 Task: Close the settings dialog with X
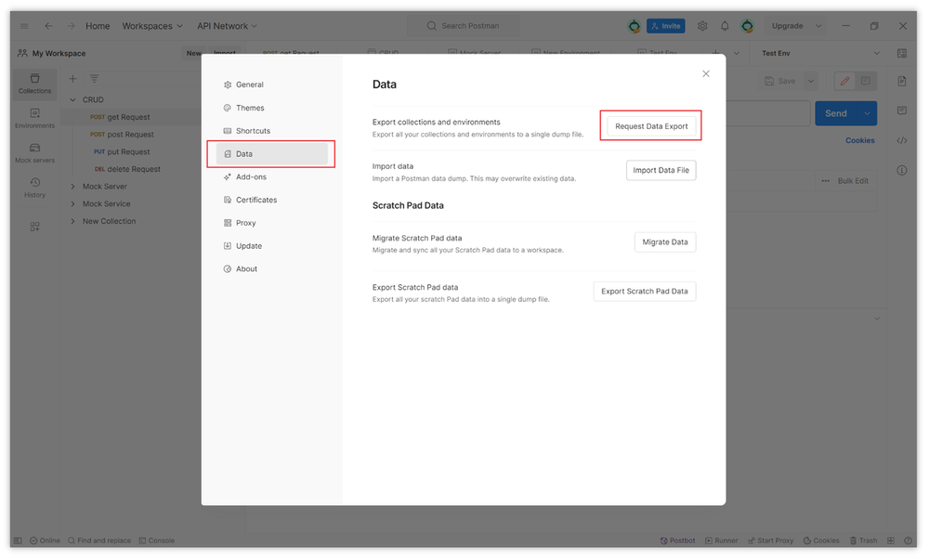click(x=706, y=73)
